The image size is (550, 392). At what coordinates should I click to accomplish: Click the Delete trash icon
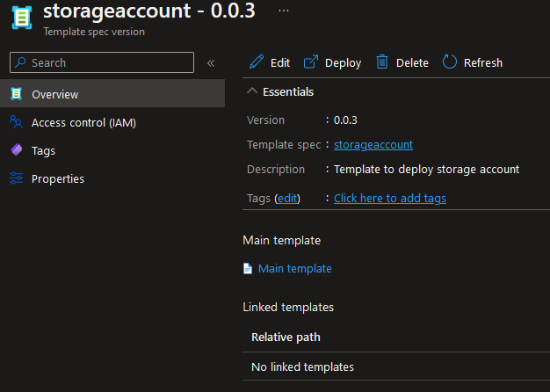pyautogui.click(x=382, y=62)
